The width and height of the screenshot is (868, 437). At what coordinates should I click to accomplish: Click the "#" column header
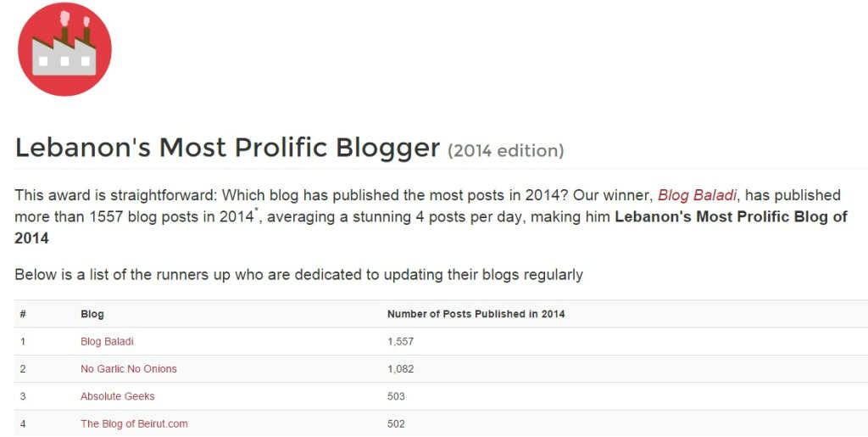tap(23, 314)
